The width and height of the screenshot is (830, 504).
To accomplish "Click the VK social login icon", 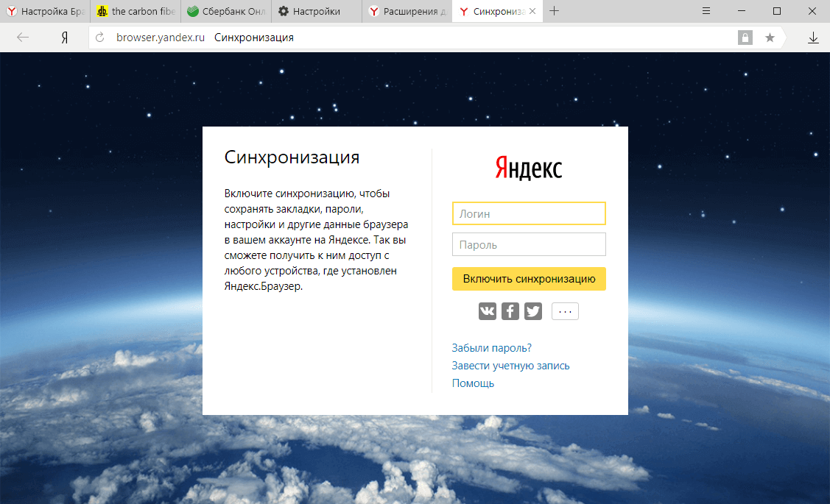I will (x=487, y=311).
